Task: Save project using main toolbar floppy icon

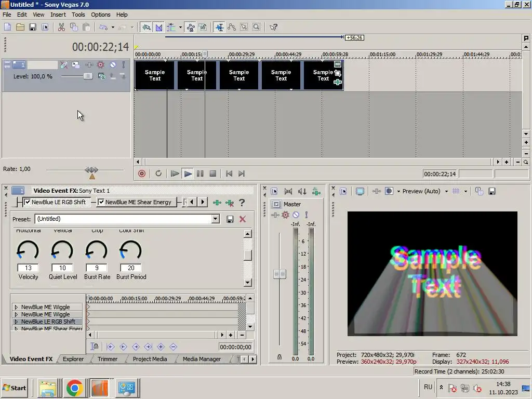Action: (x=33, y=27)
